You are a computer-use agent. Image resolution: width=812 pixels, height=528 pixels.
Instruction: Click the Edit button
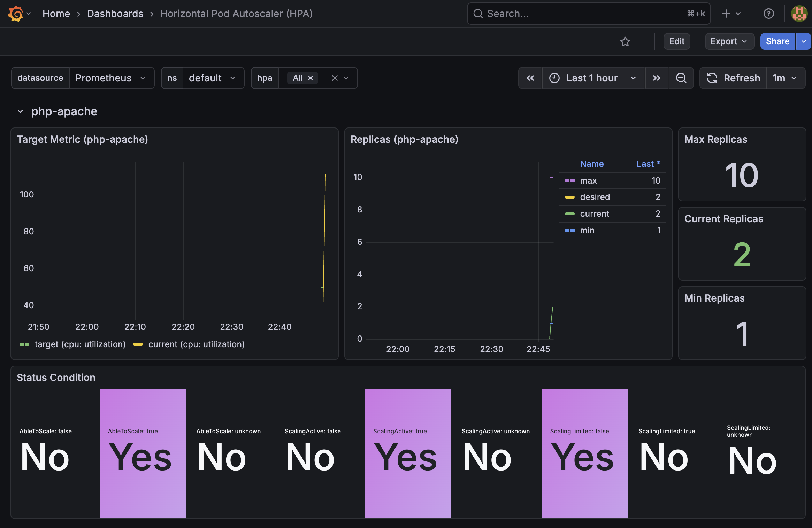pos(676,42)
